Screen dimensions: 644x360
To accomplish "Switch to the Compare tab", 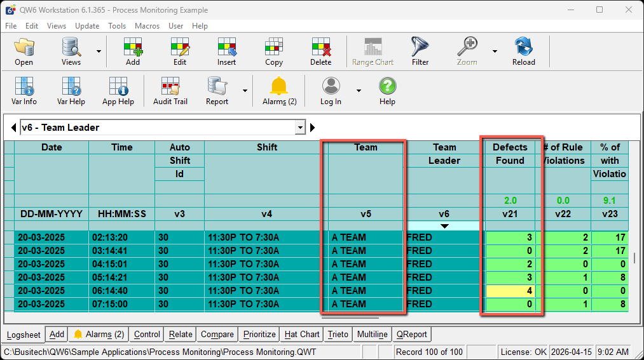I will [217, 335].
